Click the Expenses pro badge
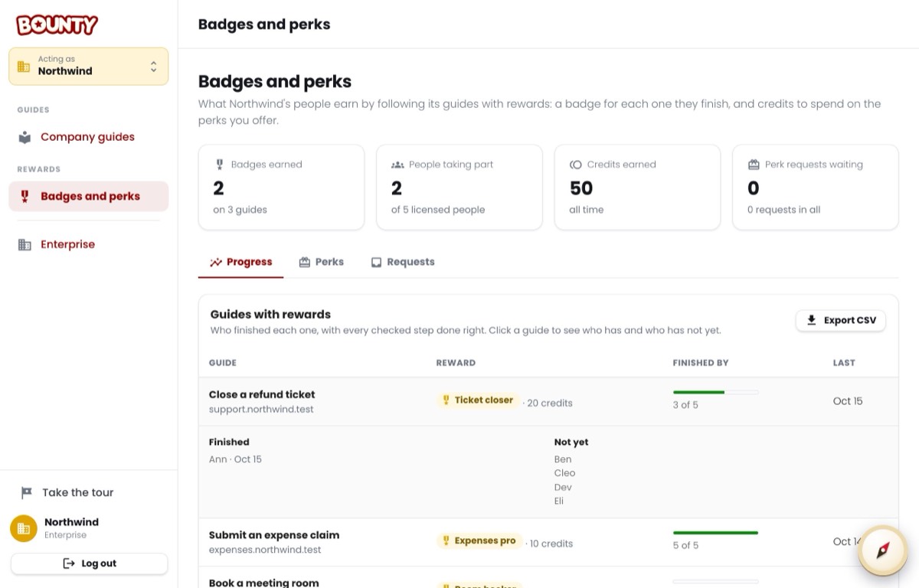Screen dimensions: 919x588 (x=479, y=541)
